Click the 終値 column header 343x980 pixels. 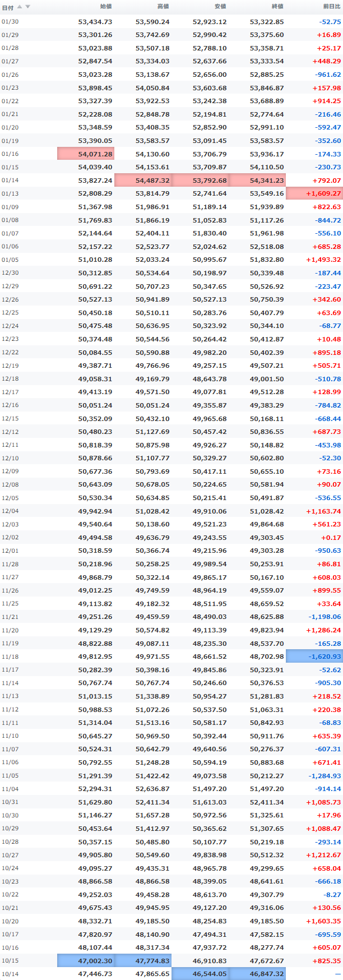click(x=277, y=7)
